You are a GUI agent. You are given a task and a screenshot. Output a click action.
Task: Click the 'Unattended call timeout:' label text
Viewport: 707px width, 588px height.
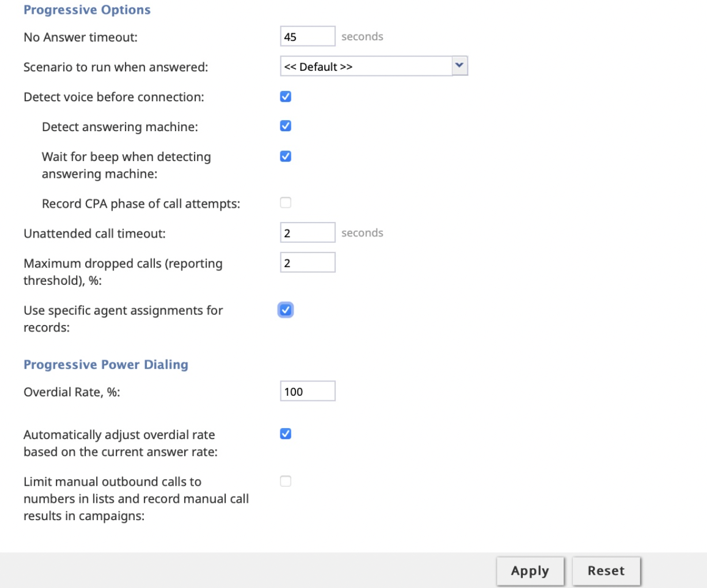94,234
